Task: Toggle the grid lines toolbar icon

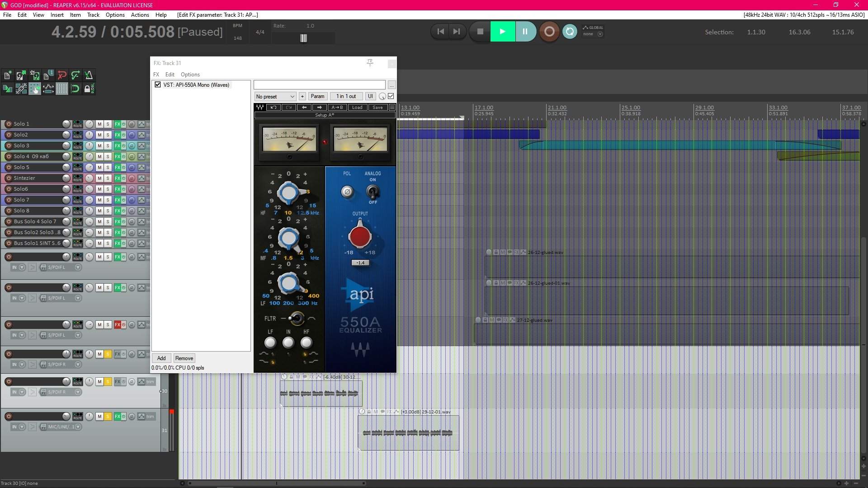Action: 61,89
